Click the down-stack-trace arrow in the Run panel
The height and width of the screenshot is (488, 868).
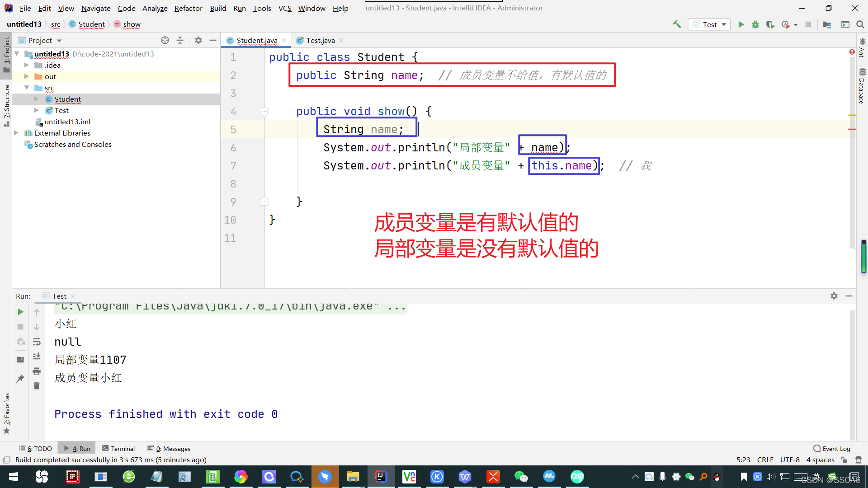(x=37, y=327)
